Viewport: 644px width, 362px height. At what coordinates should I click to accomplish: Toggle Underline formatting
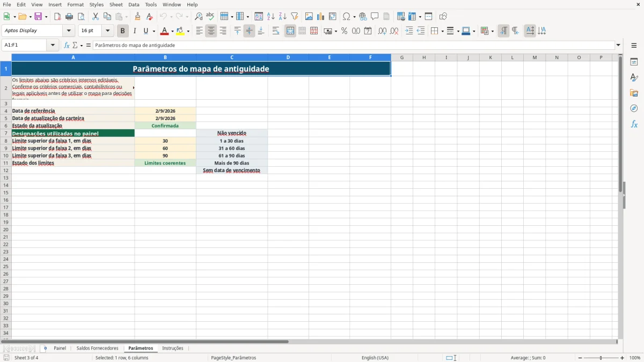pyautogui.click(x=145, y=31)
